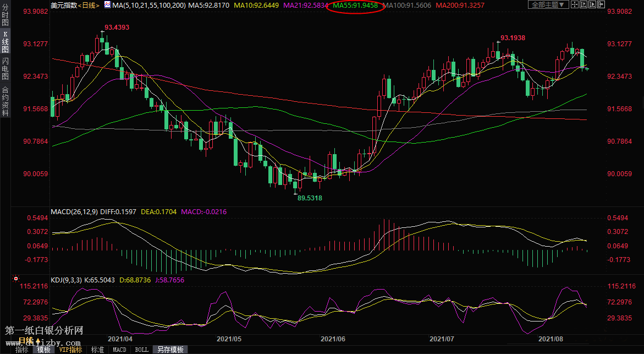Click the 另存模板 button
The image size is (644, 354).
(x=170, y=350)
